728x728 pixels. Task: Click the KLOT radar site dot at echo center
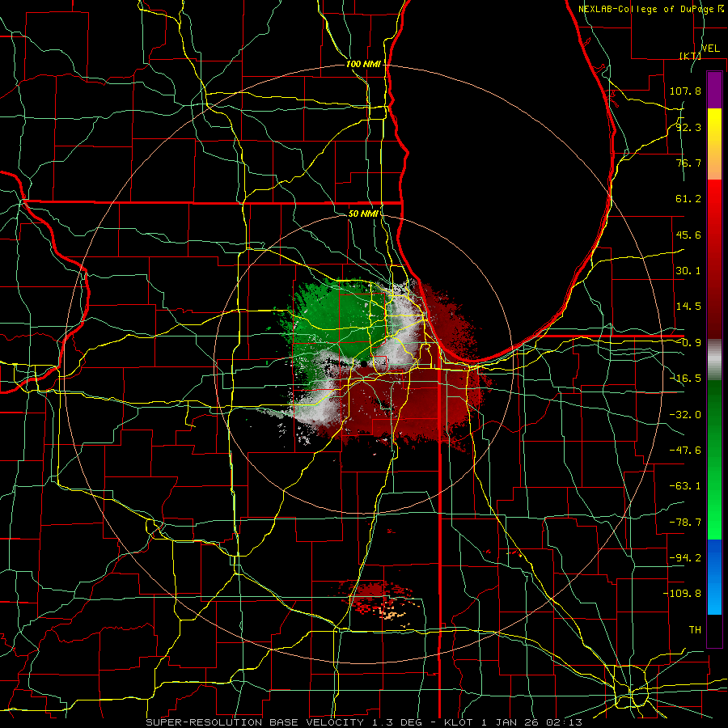[x=365, y=363]
